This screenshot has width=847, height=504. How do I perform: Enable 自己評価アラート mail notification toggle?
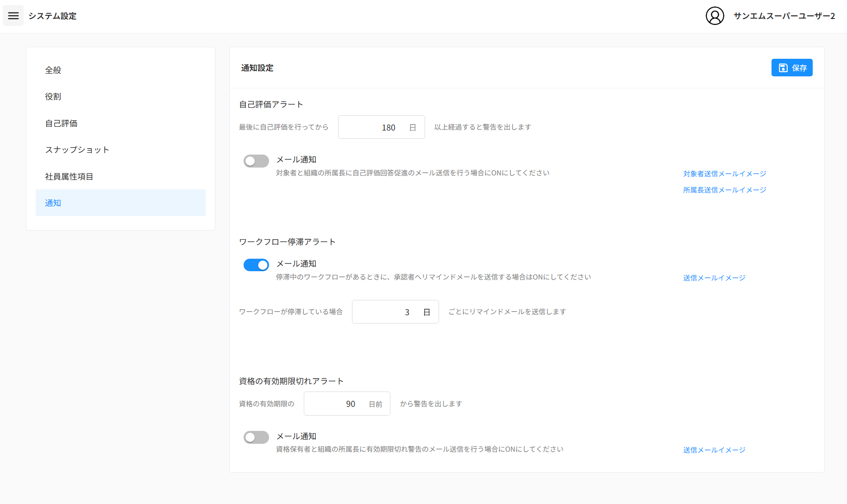click(x=256, y=161)
